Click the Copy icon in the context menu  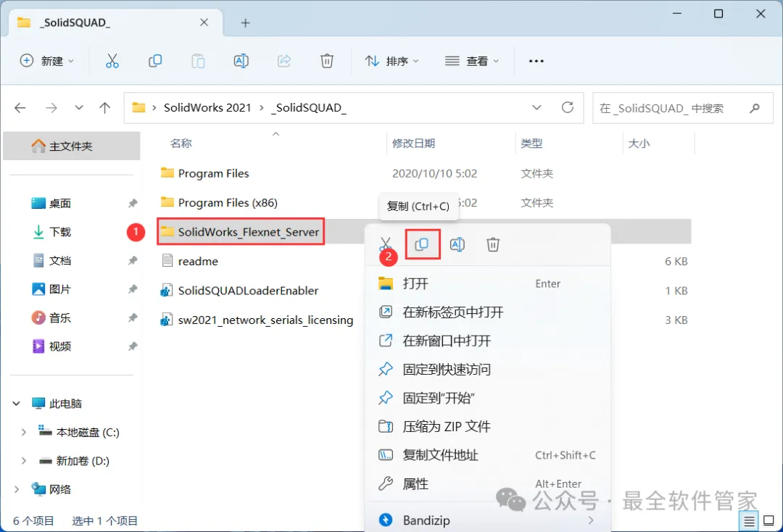tap(422, 244)
